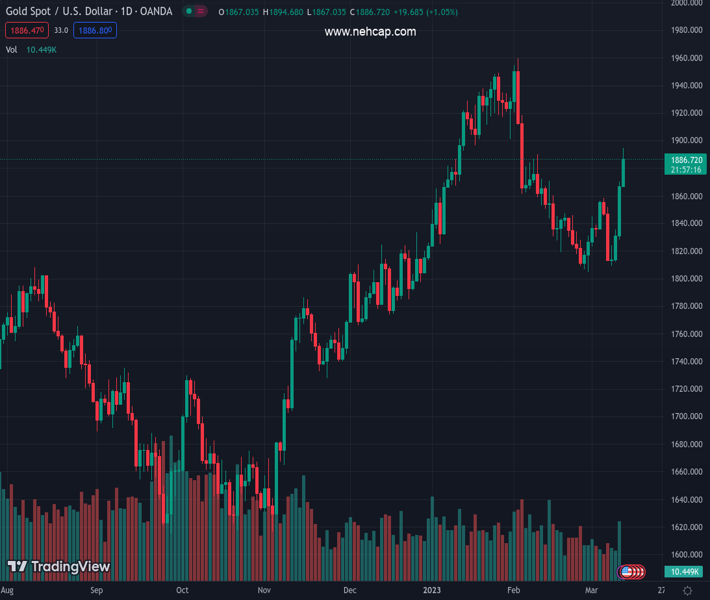
Task: Click the red sell price 1886.47 button
Action: pyautogui.click(x=27, y=31)
